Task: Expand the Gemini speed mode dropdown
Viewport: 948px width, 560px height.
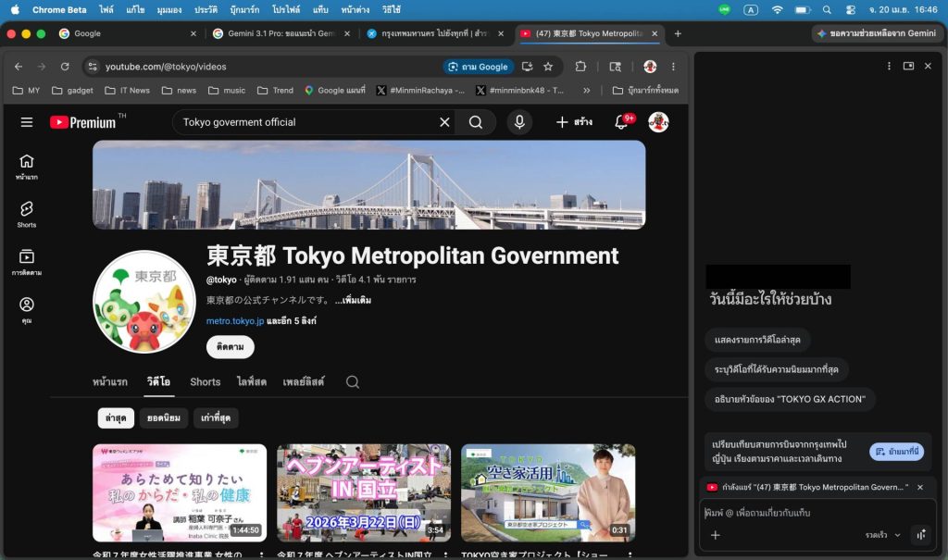Action: click(883, 535)
